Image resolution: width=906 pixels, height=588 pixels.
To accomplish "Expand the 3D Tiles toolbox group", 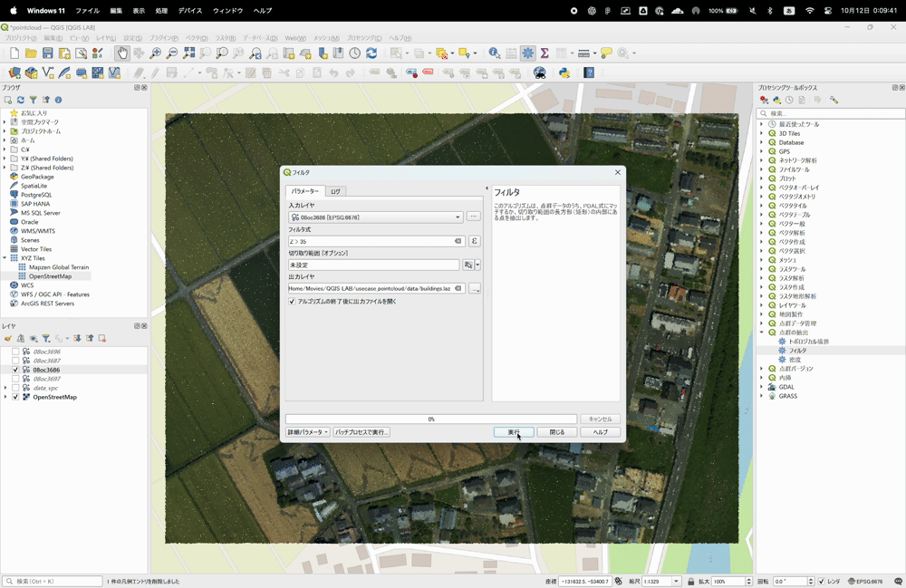I will point(762,133).
